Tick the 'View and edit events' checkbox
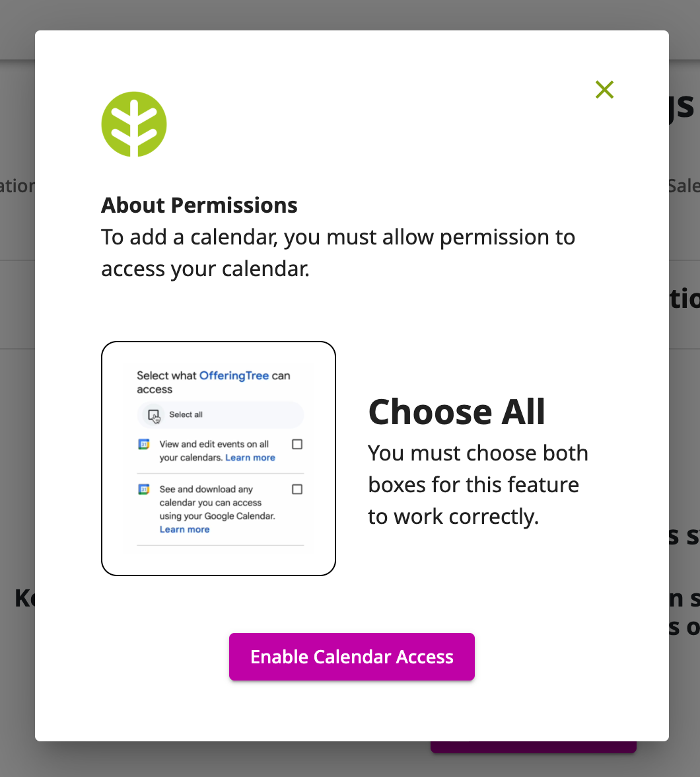The height and width of the screenshot is (777, 700). pyautogui.click(x=297, y=445)
